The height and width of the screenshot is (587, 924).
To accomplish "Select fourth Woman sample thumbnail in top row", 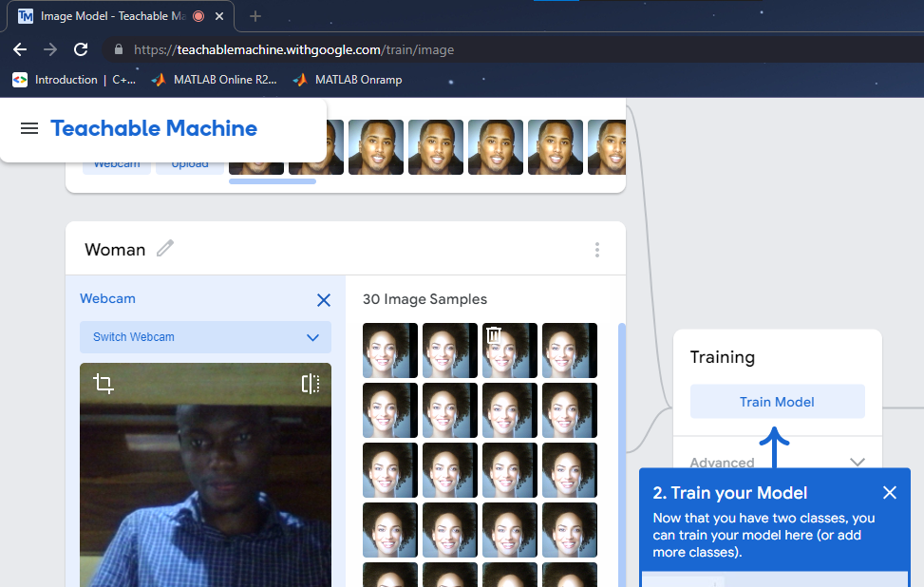I will point(569,350).
